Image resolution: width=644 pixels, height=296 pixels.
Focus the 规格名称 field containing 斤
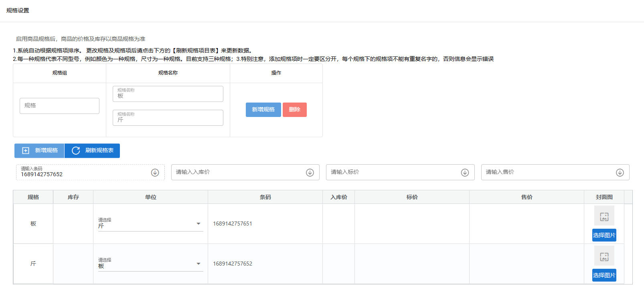(168, 118)
